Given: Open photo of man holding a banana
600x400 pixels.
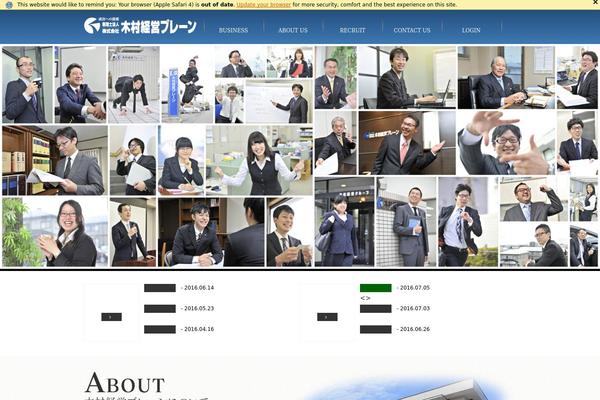Looking at the screenshot, I should tap(133, 160).
